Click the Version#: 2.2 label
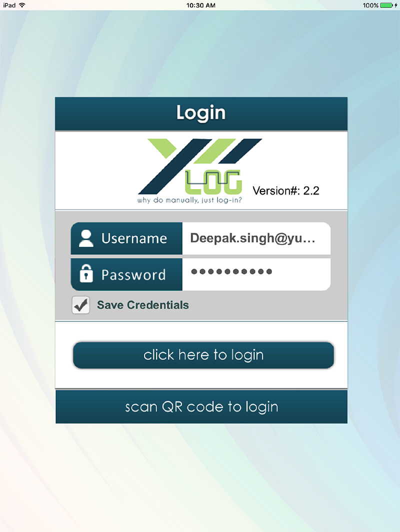 click(286, 190)
